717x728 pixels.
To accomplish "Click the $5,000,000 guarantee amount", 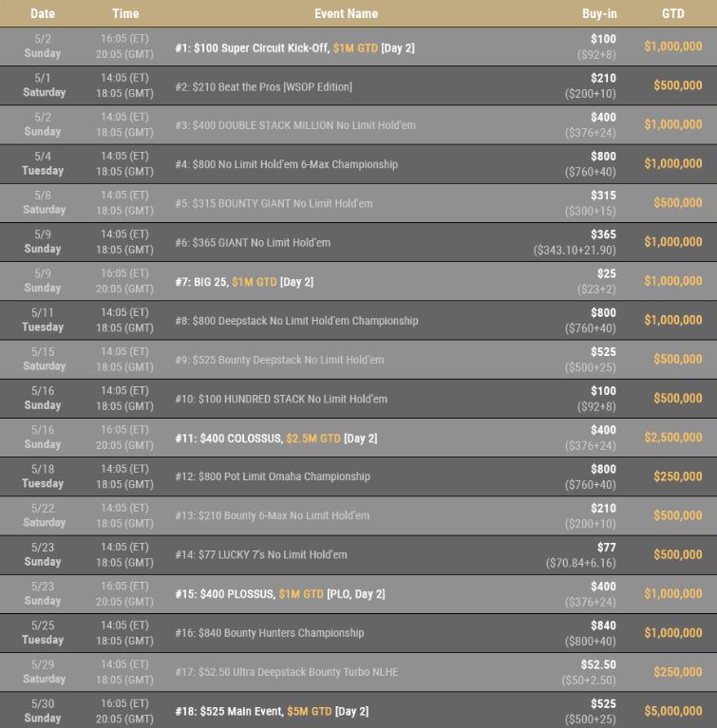I will 673,711.
